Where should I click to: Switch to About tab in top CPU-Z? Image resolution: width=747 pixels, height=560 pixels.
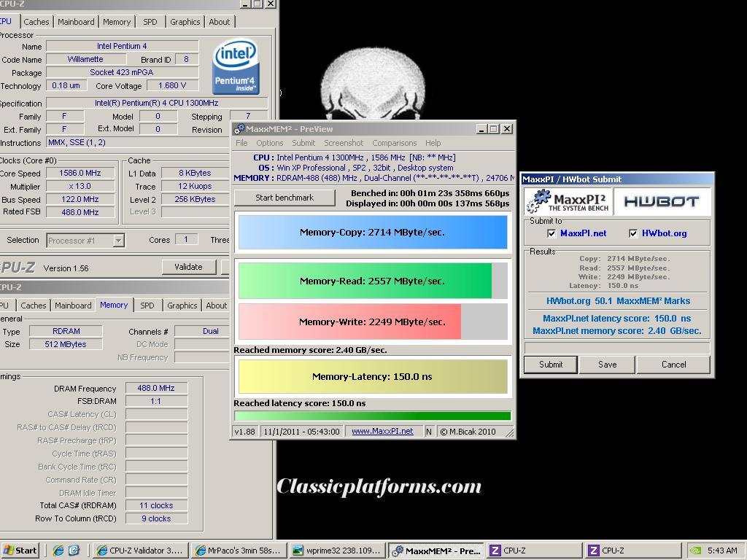pyautogui.click(x=219, y=22)
